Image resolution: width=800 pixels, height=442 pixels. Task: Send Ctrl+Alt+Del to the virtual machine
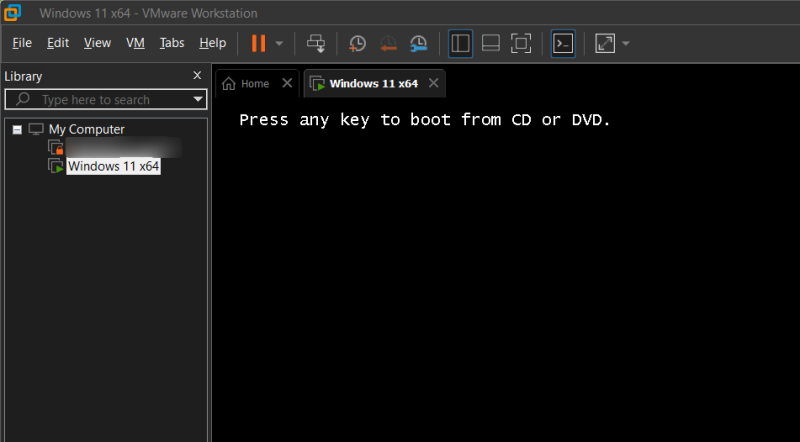click(x=316, y=43)
